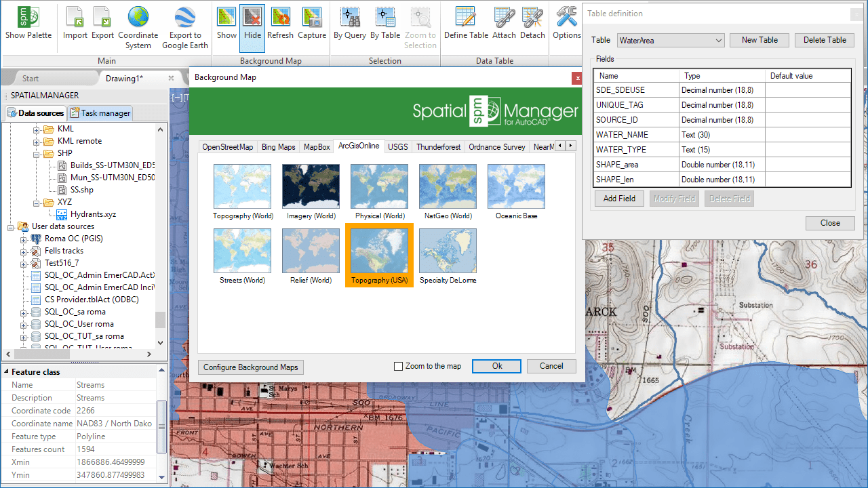Select SQL_OC_sa roma data source
The width and height of the screenshot is (868, 488).
coord(75,312)
